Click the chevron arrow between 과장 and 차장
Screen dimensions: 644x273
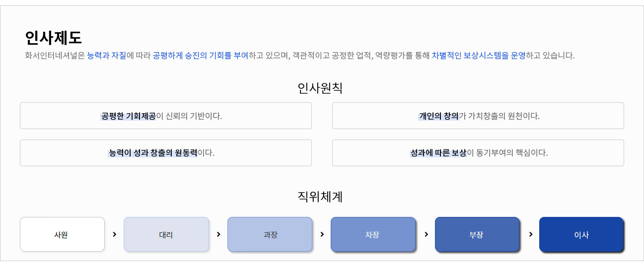tap(322, 234)
